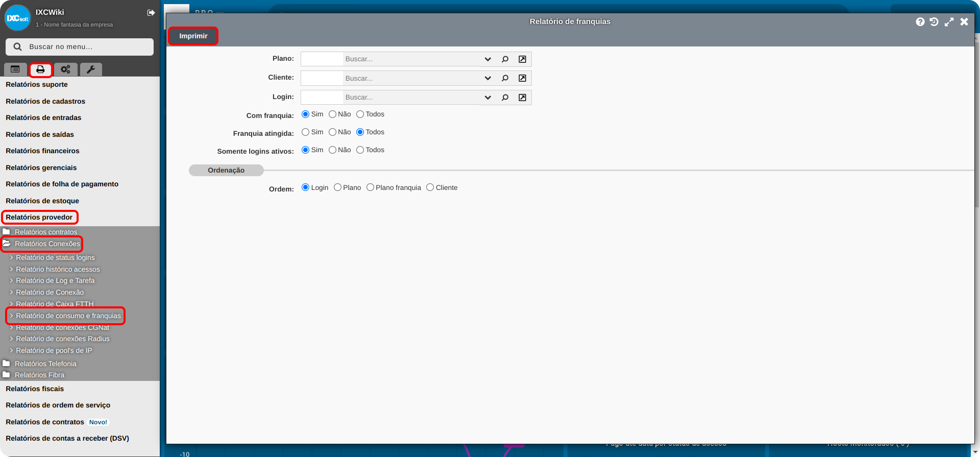
Task: Open Relatórios gerenciais menu
Action: coord(41,168)
